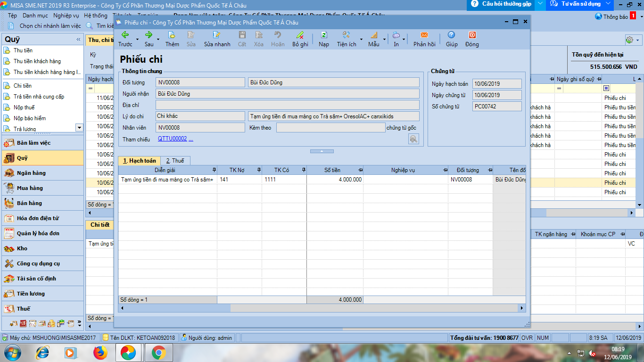
Task: Open the Tiện ích utilities dropdown arrow
Action: 362,39
